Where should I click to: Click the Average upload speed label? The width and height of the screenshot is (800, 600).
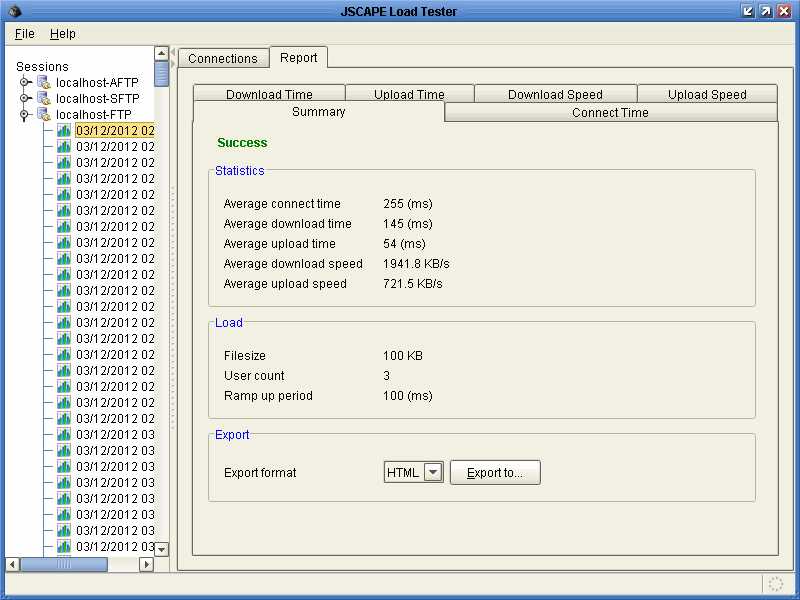[285, 283]
